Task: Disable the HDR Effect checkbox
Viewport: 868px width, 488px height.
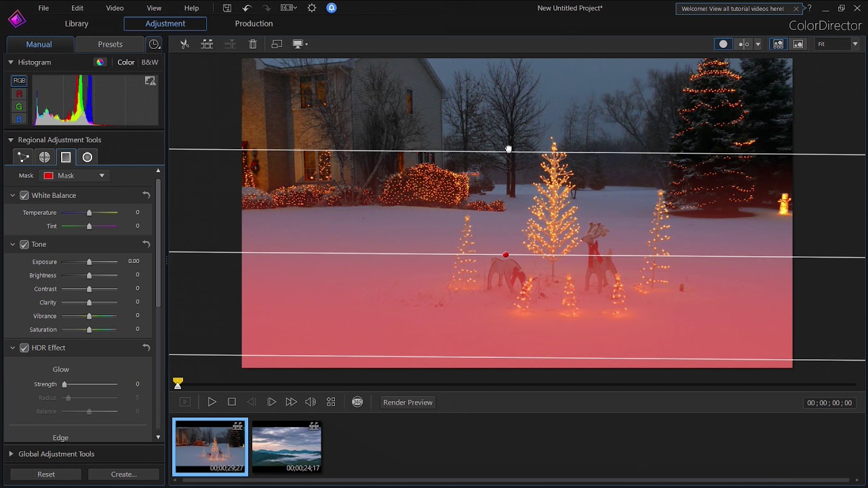Action: click(24, 348)
